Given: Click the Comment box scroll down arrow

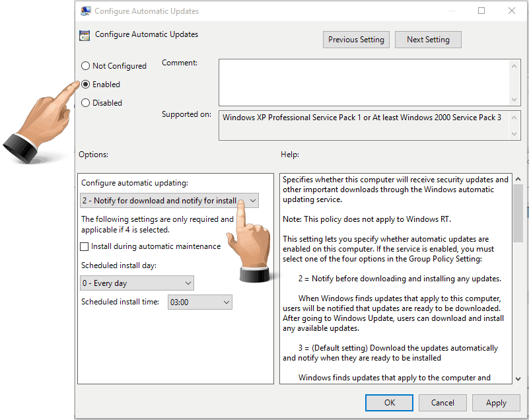Looking at the screenshot, I should pyautogui.click(x=514, y=100).
